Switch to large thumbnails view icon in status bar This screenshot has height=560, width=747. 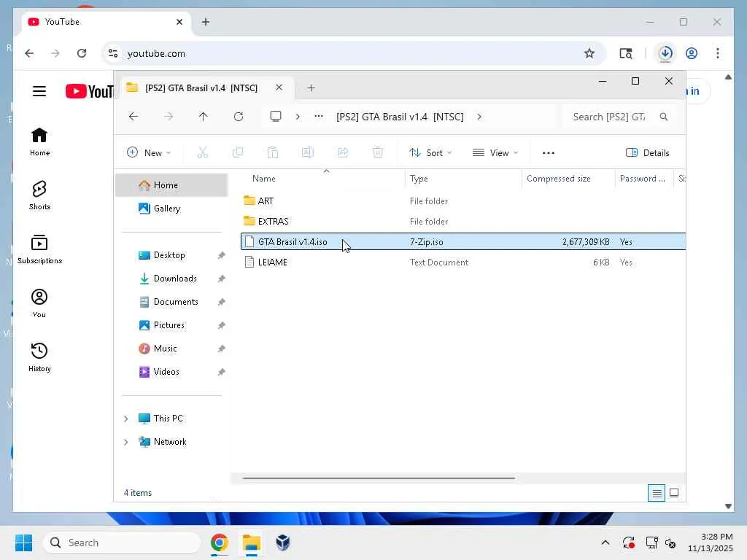674,493
